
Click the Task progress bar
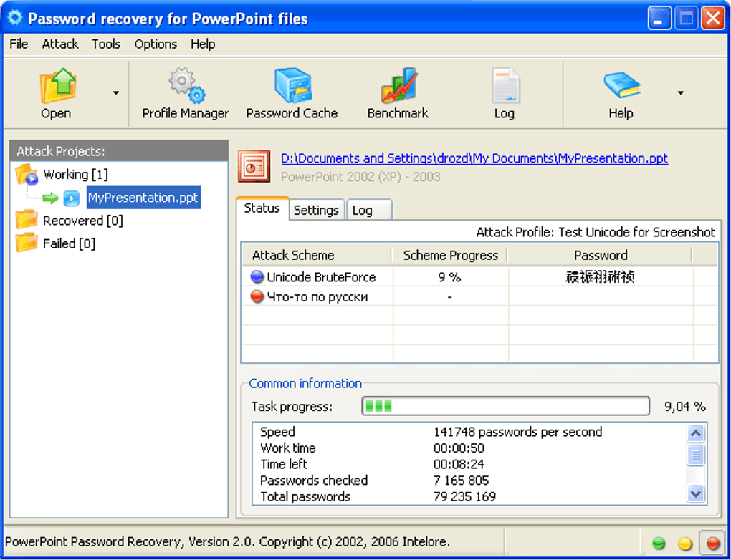(506, 406)
